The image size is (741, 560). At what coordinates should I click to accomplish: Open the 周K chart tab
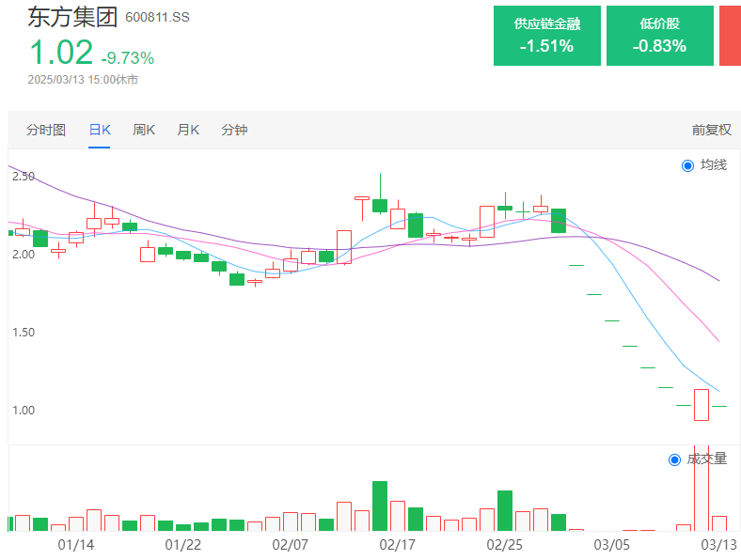(144, 130)
